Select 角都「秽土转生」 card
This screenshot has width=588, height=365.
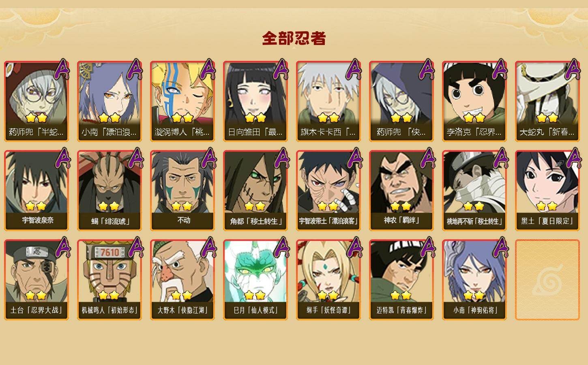[x=255, y=190]
